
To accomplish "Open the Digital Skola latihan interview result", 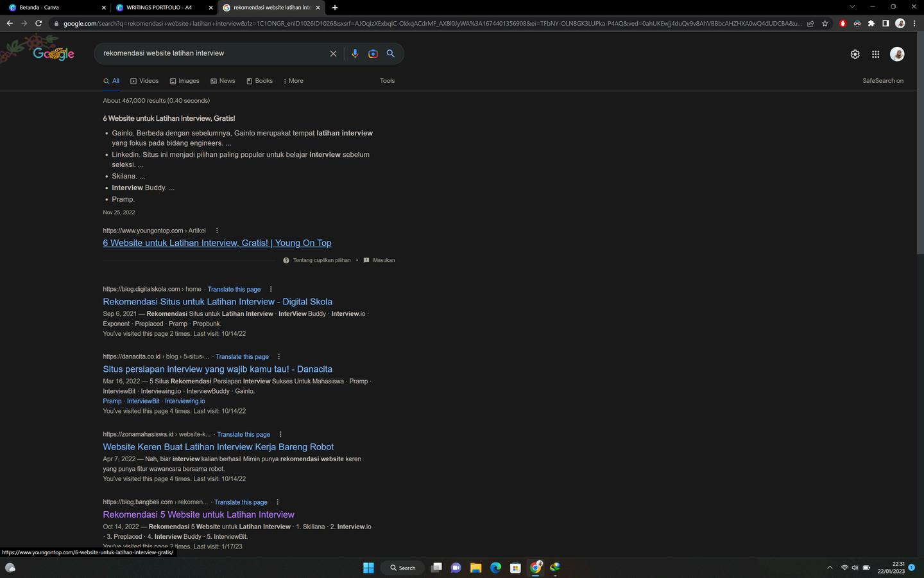I will click(218, 302).
